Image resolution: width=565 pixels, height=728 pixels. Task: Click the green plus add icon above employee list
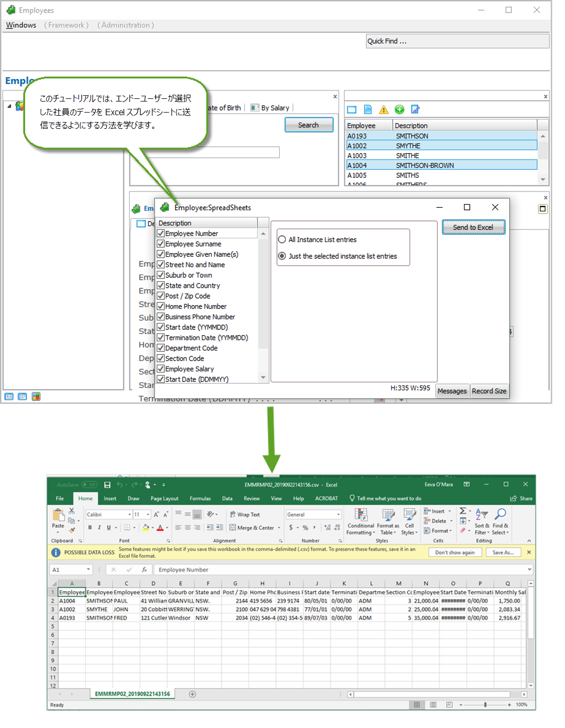pyautogui.click(x=399, y=109)
